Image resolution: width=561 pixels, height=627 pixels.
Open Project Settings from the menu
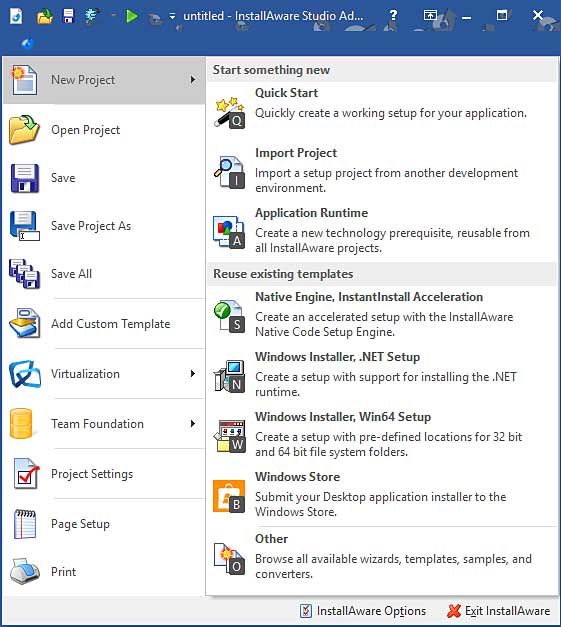(104, 474)
